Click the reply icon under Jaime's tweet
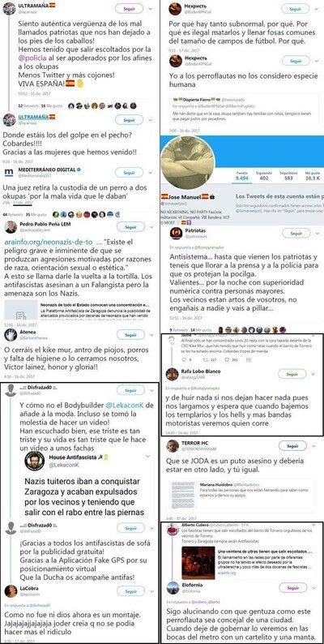 click(185, 360)
